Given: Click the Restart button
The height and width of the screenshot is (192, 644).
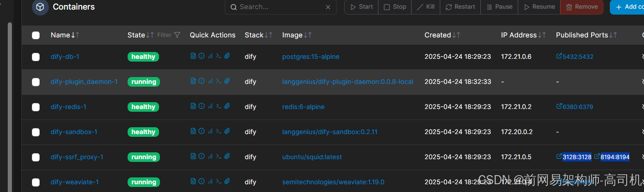Looking at the screenshot, I should point(460,7).
